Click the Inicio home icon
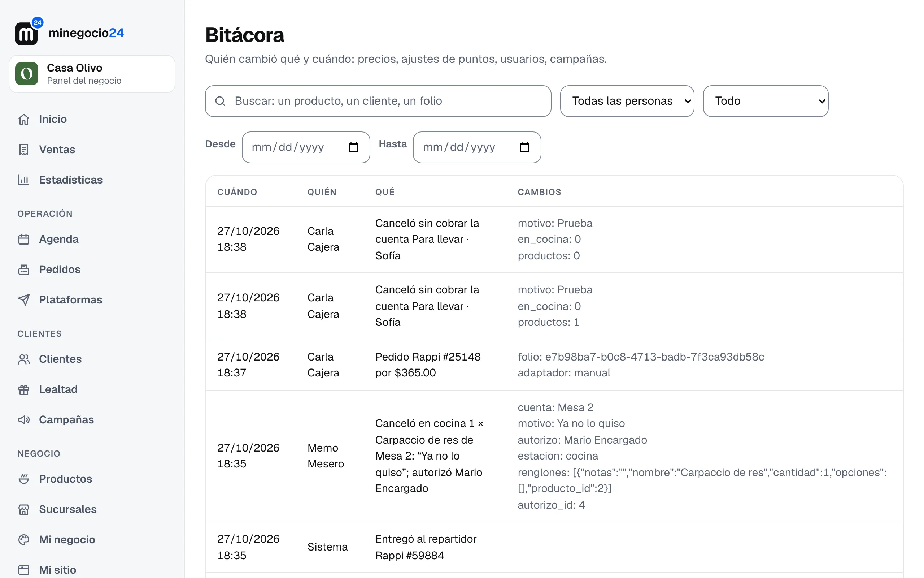Image resolution: width=924 pixels, height=578 pixels. point(24,119)
